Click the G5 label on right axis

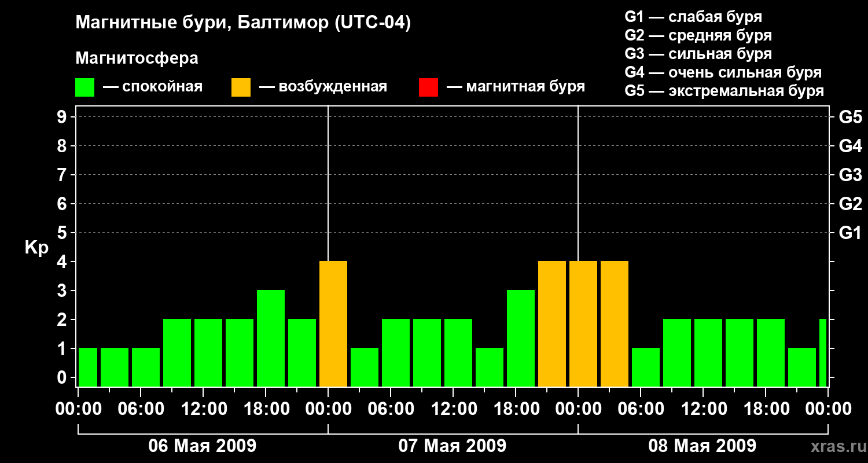[850, 117]
